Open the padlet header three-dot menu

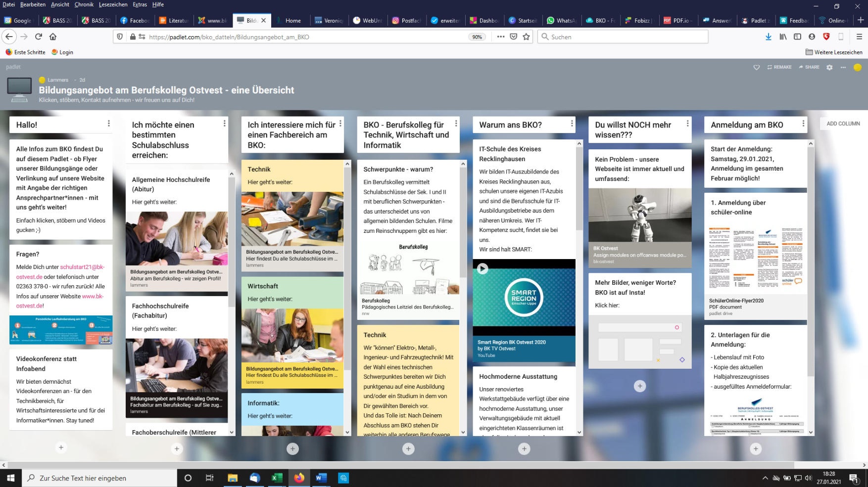tap(843, 67)
